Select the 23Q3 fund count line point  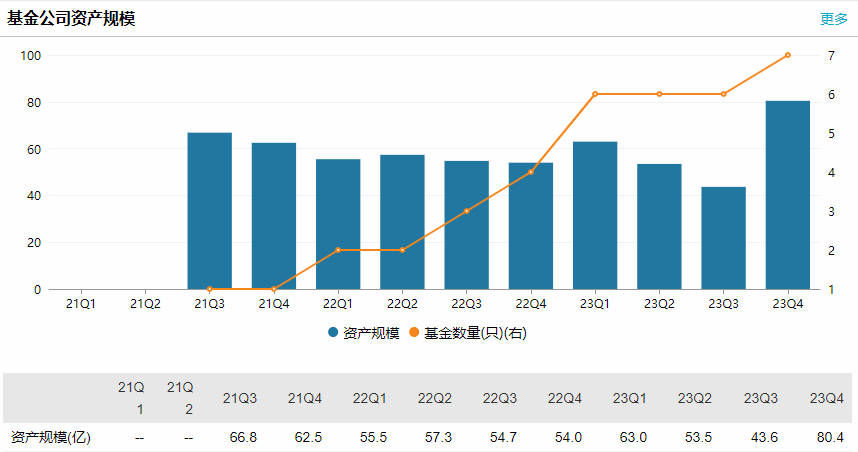(x=723, y=94)
